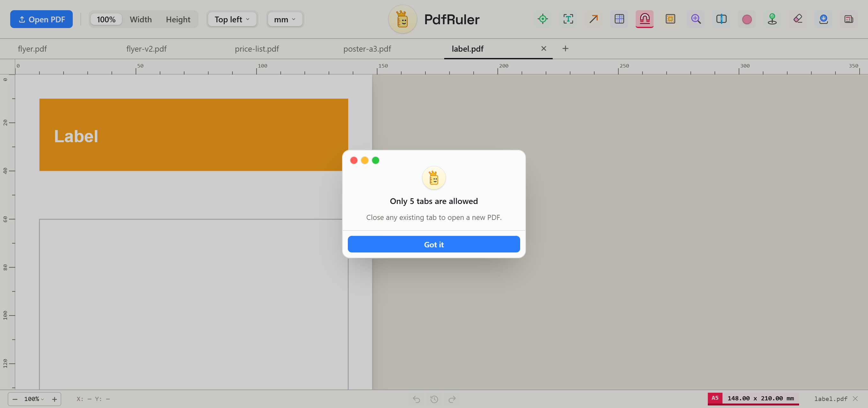The width and height of the screenshot is (868, 408).
Task: Select the crosshair target tool
Action: (x=542, y=19)
